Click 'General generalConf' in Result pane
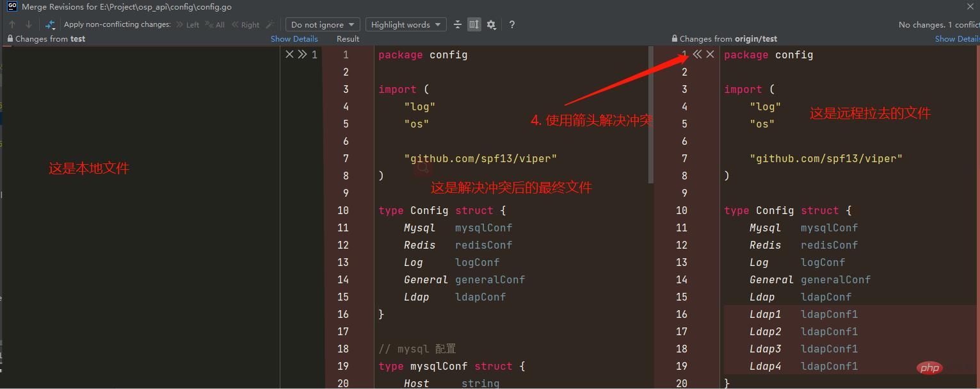The height and width of the screenshot is (389, 980). tap(464, 279)
